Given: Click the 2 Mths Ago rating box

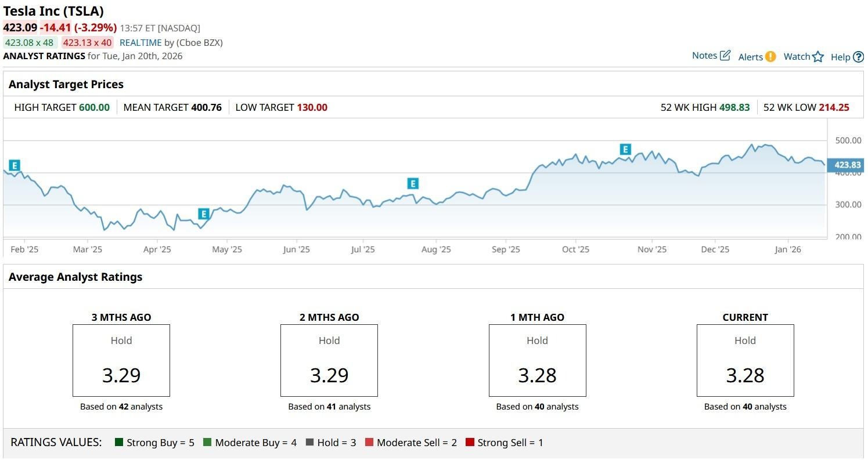Looking at the screenshot, I should (x=329, y=360).
